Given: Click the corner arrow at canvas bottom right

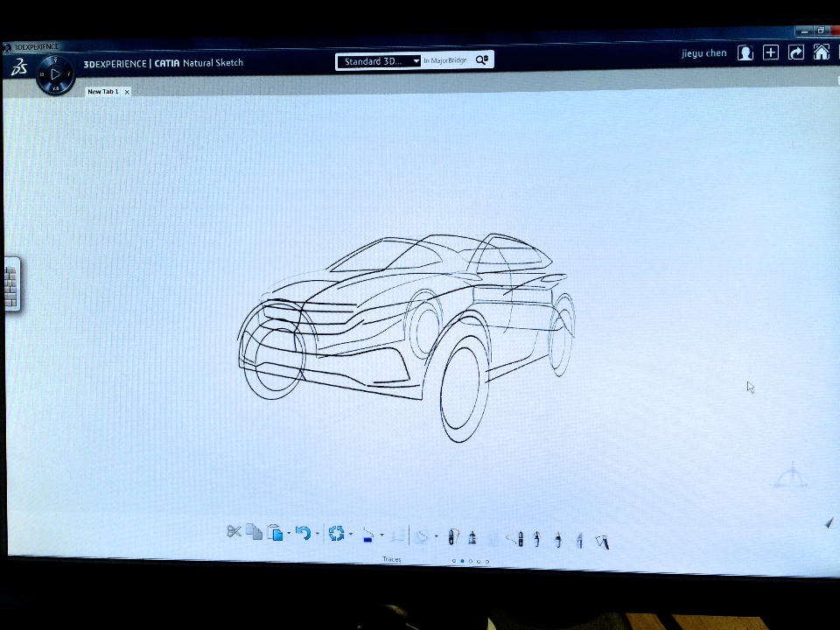Looking at the screenshot, I should [829, 523].
